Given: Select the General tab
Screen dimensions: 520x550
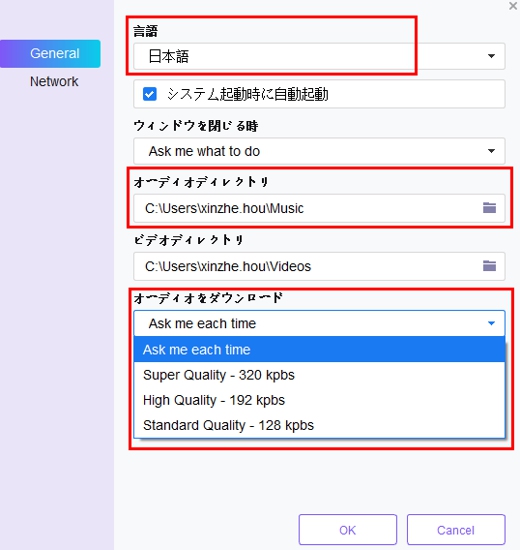Looking at the screenshot, I should point(50,54).
